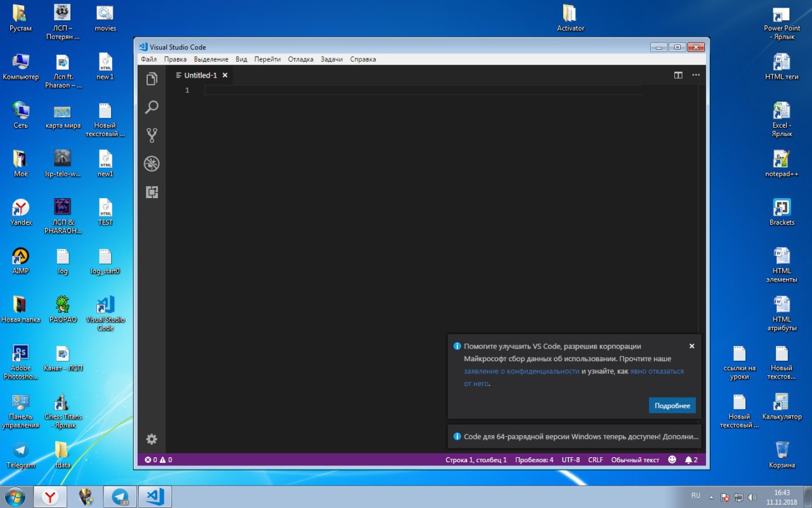
Task: Open the 64-bit Windows Code notification
Action: (575, 437)
